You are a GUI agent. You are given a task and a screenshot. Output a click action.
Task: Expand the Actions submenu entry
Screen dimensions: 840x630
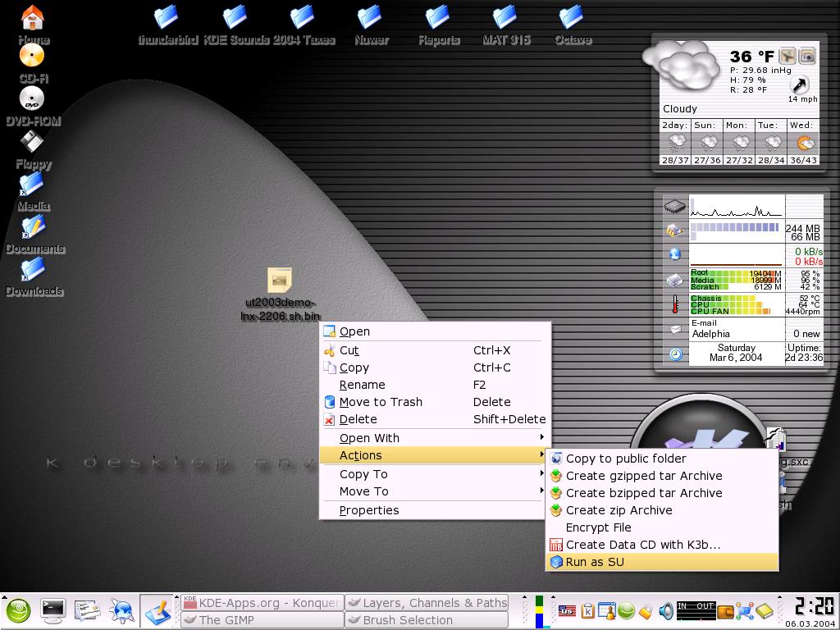click(x=432, y=455)
